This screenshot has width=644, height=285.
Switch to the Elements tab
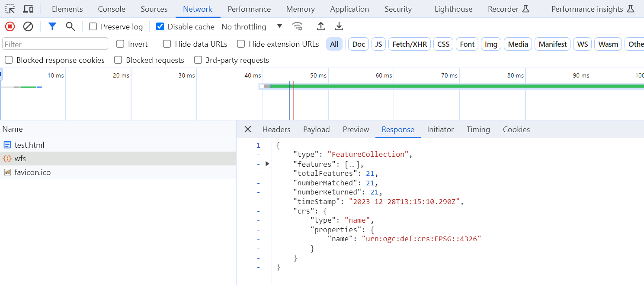coord(67,9)
